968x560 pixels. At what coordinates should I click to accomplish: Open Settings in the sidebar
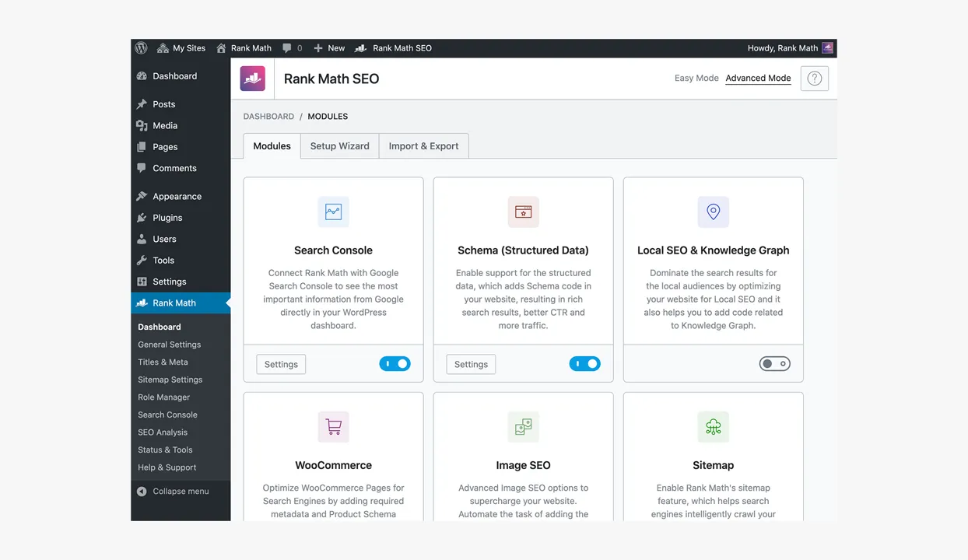181,282
